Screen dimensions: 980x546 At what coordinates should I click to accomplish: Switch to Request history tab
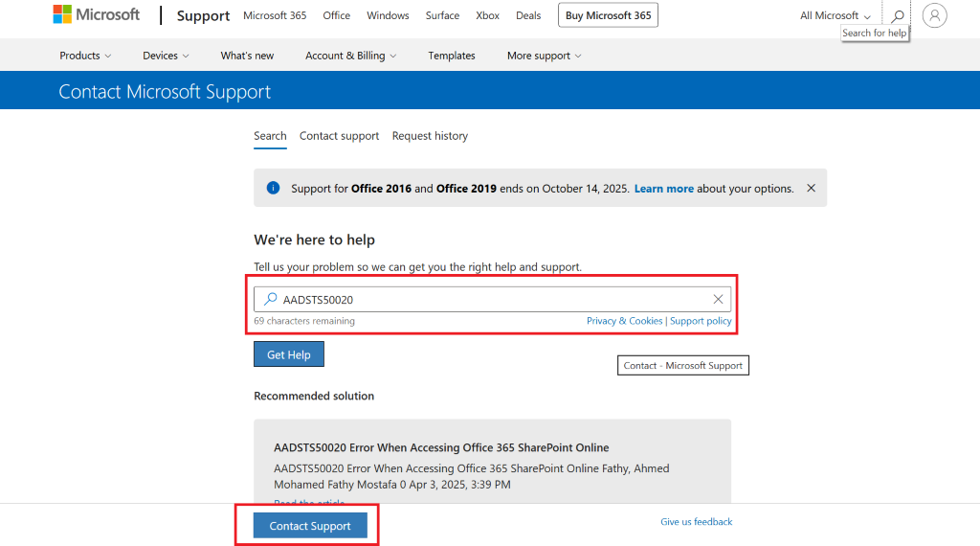pos(430,136)
